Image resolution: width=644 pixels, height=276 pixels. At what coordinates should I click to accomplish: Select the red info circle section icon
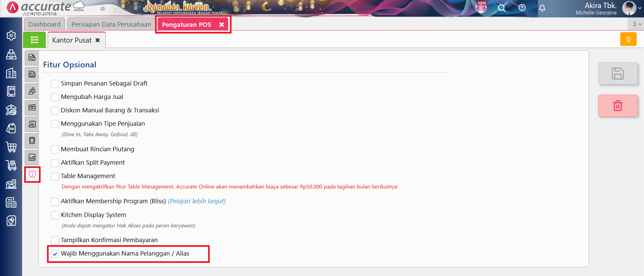[x=32, y=174]
